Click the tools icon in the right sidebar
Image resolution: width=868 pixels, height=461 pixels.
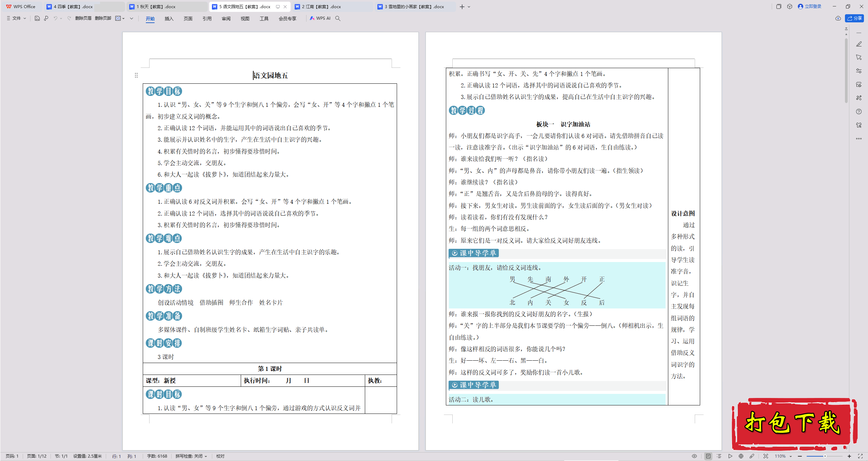coord(859,98)
